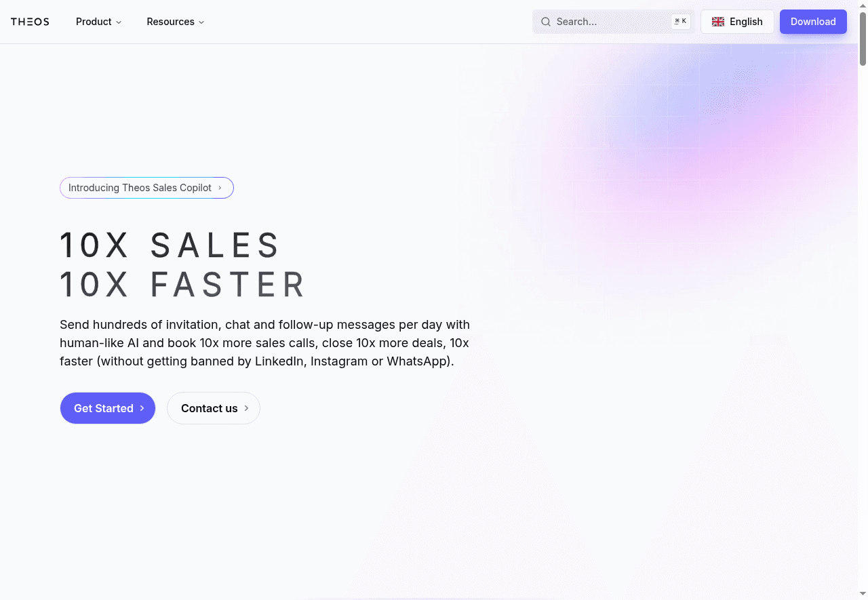Open the Product dropdown
Screen dimensions: 868x600
coord(98,22)
